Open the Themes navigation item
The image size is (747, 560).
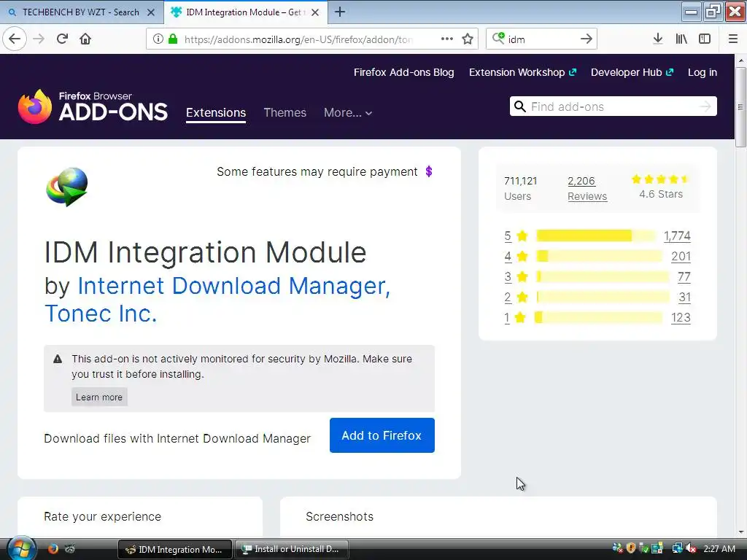(285, 113)
